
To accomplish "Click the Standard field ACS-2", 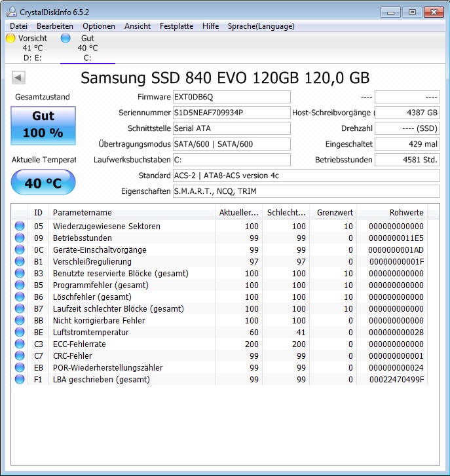I will pos(307,175).
